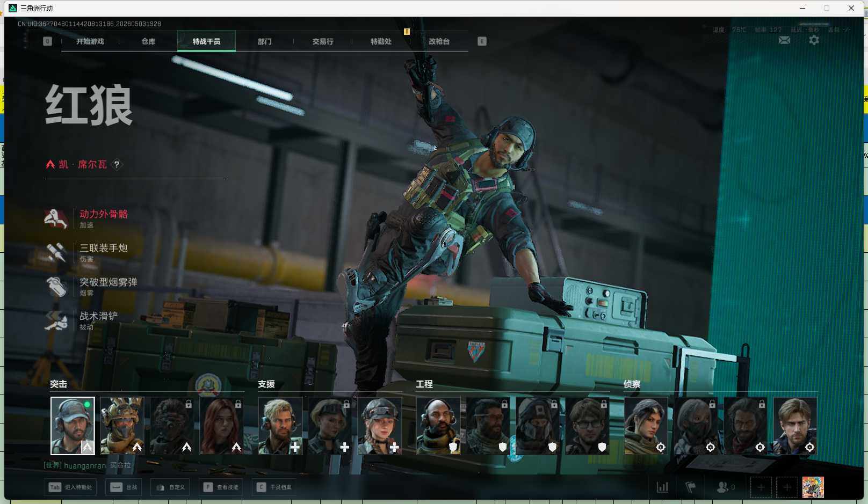The height and width of the screenshot is (504, 868).
Task: Select the locked short-blonde-hair support operator portrait
Action: pos(330,426)
